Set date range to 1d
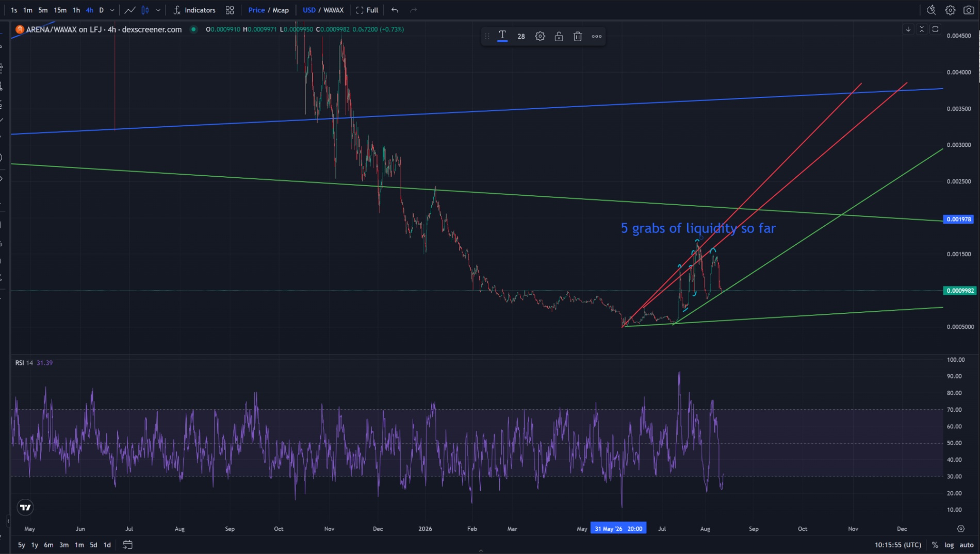The height and width of the screenshot is (554, 980). (107, 545)
